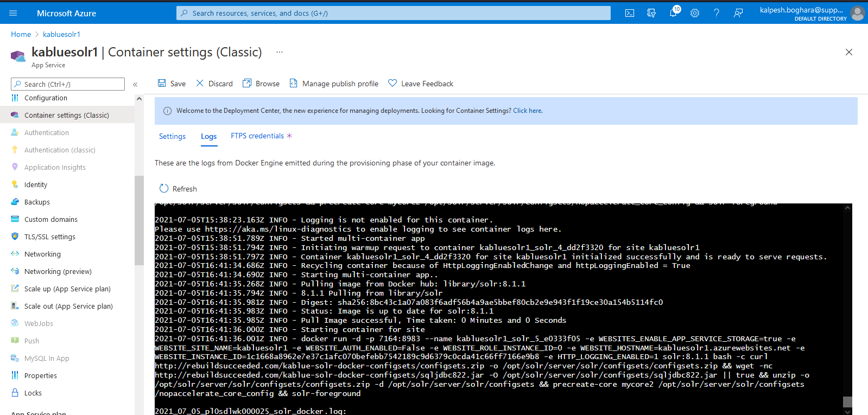The image size is (868, 415).
Task: Click the info icon in the banner
Action: 167,111
